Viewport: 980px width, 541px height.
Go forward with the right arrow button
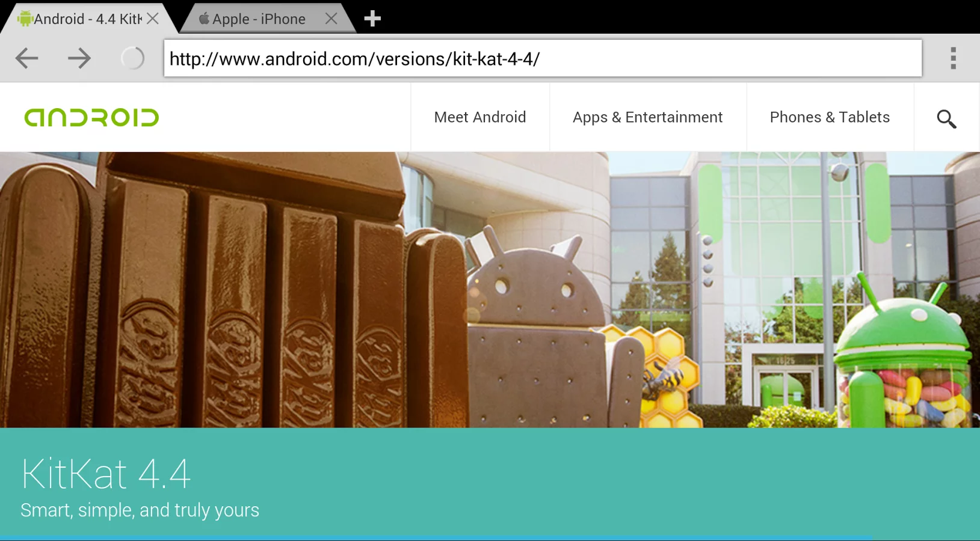pyautogui.click(x=79, y=58)
